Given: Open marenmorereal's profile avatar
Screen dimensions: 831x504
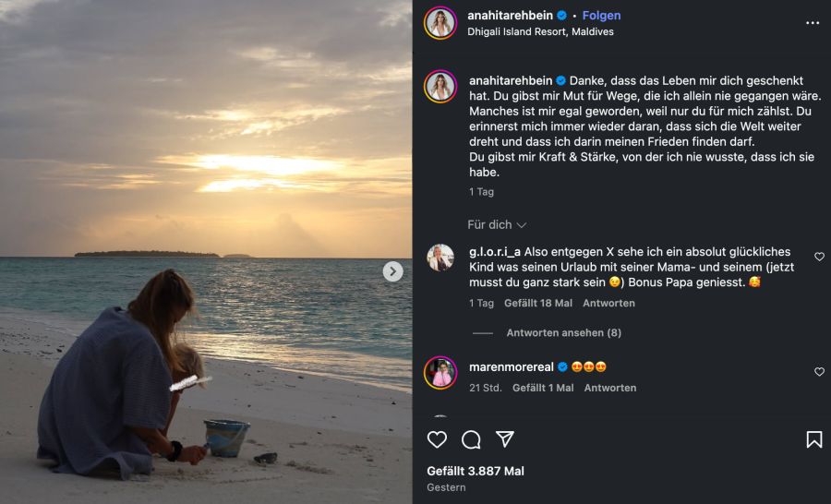Looking at the screenshot, I should tap(440, 372).
